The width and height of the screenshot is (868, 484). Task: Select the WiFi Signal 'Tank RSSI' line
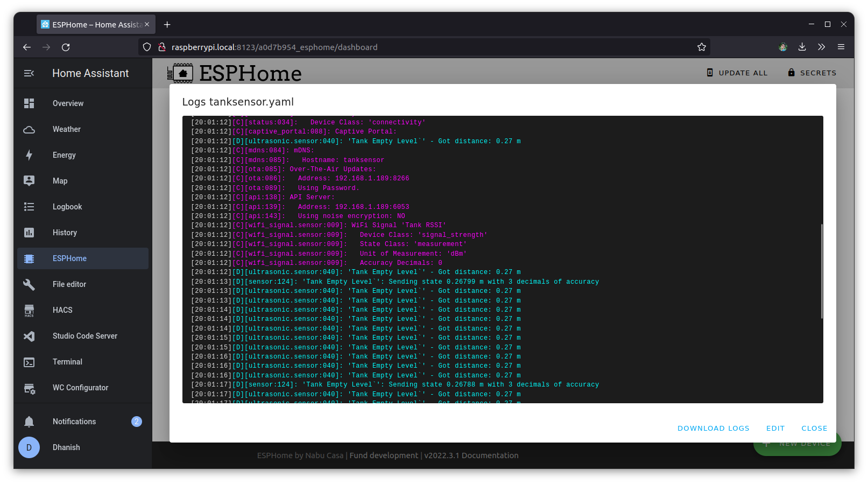click(x=319, y=225)
